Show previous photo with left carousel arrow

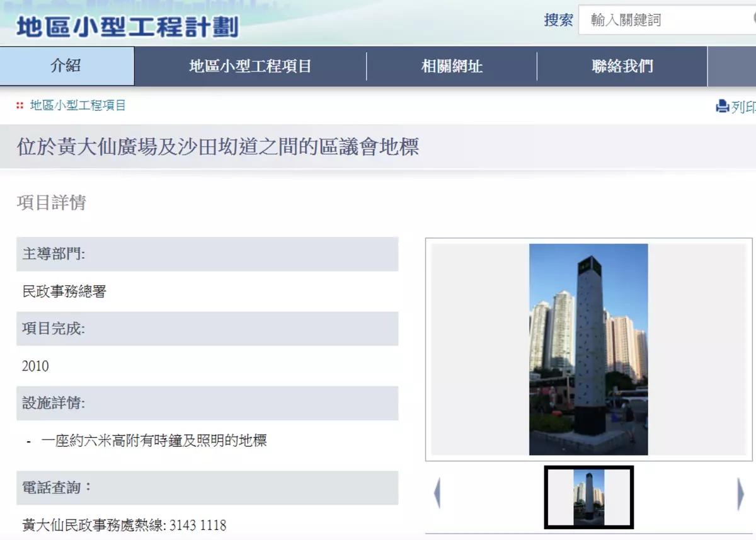coord(437,493)
